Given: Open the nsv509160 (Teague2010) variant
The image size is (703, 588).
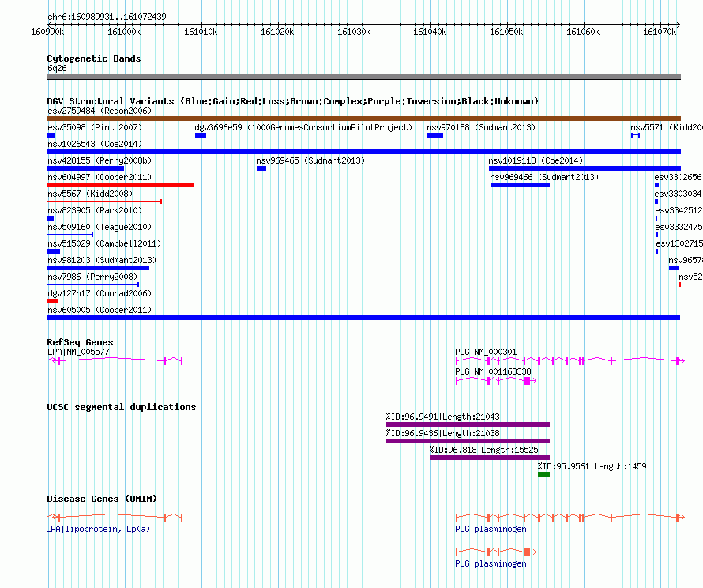Looking at the screenshot, I should coord(100,227).
